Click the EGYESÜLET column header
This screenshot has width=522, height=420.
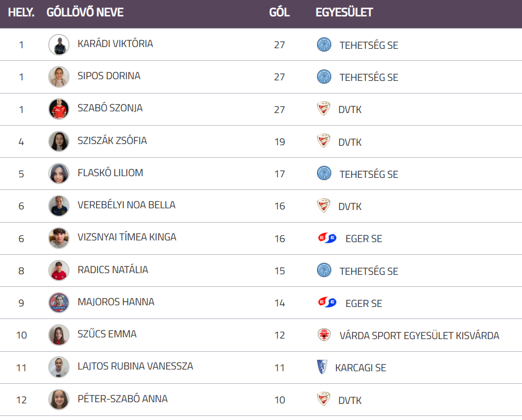344,13
